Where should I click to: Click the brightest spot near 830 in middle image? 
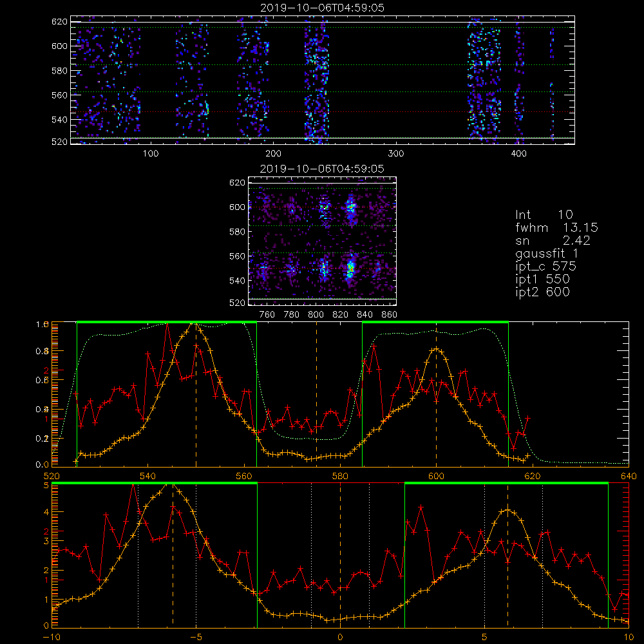pyautogui.click(x=350, y=268)
